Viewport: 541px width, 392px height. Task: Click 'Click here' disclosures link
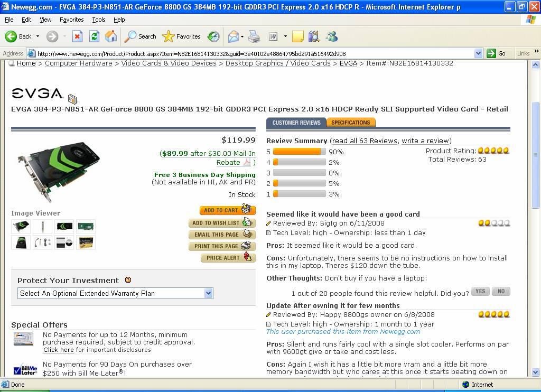click(x=59, y=350)
